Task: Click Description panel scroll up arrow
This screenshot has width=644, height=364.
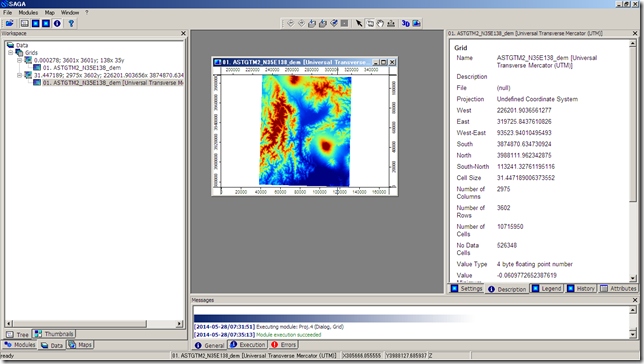Action: click(x=632, y=44)
